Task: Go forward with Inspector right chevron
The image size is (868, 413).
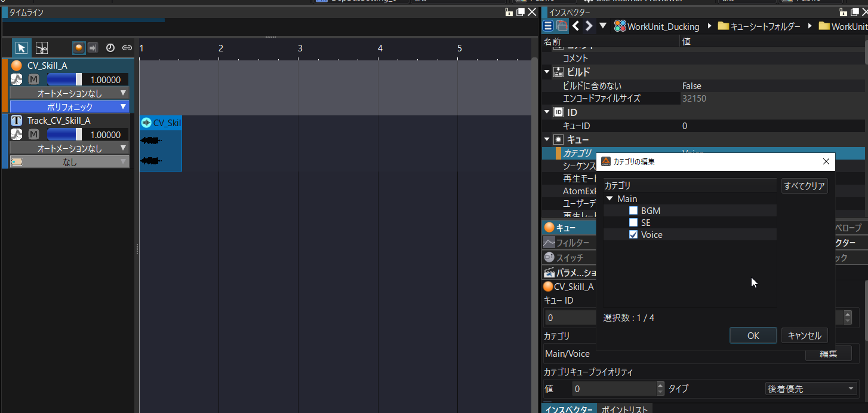Action: (589, 26)
